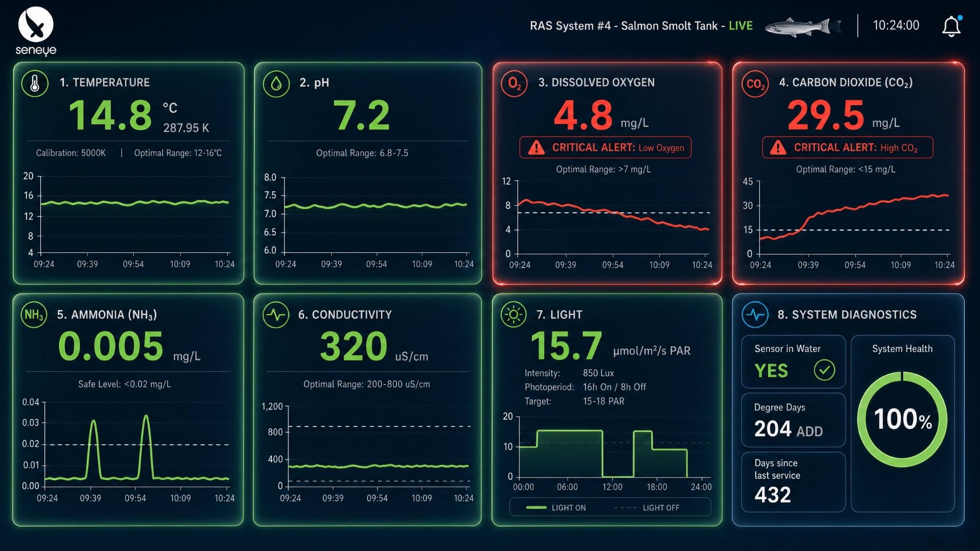This screenshot has height=551, width=980.
Task: Click the 5. AMMONIA (NH3) card title
Action: 107,315
